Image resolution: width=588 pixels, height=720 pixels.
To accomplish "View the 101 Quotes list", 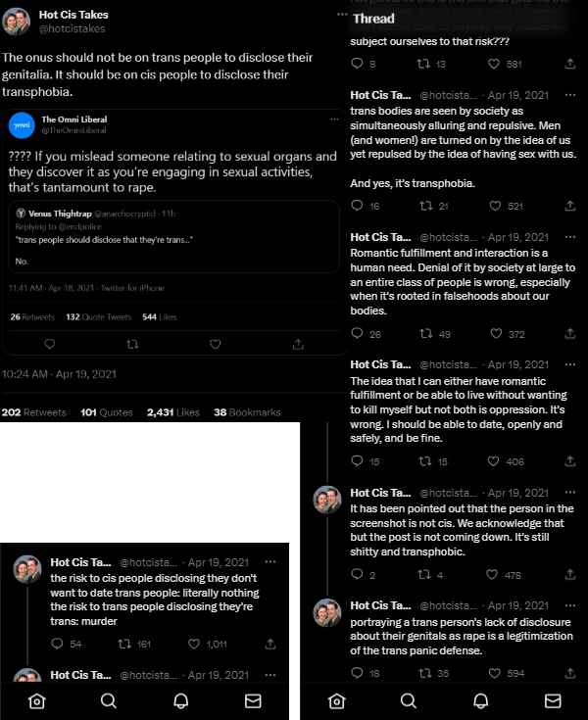I will click(106, 412).
